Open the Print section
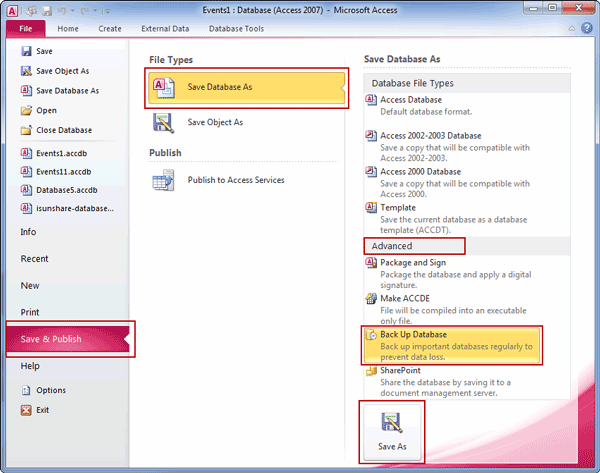 pyautogui.click(x=30, y=312)
